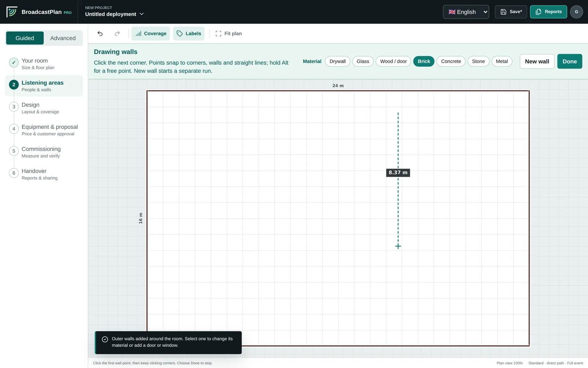Open the English language dropdown
Screen dimensions: 588x368
click(466, 12)
